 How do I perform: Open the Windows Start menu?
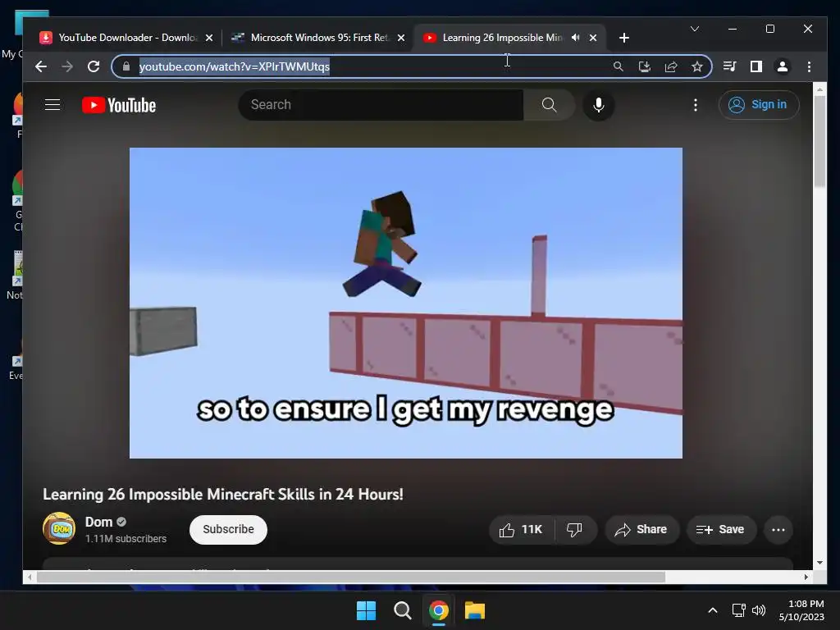coord(367,610)
